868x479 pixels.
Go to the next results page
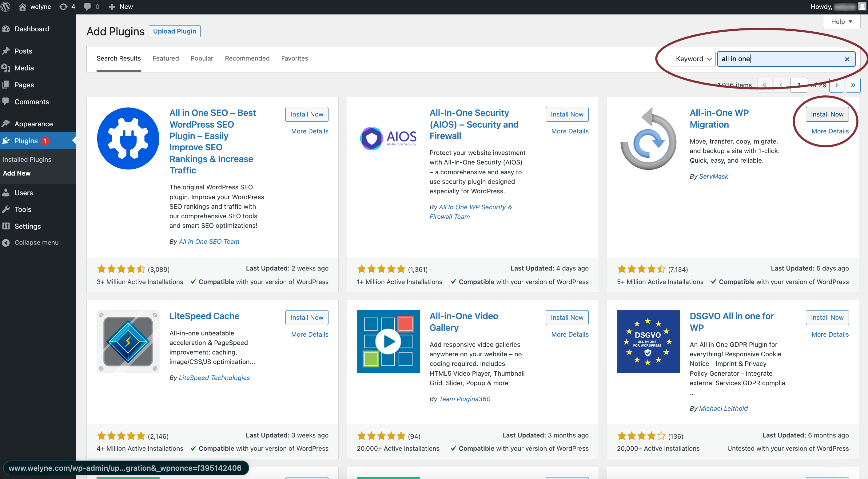coord(836,85)
